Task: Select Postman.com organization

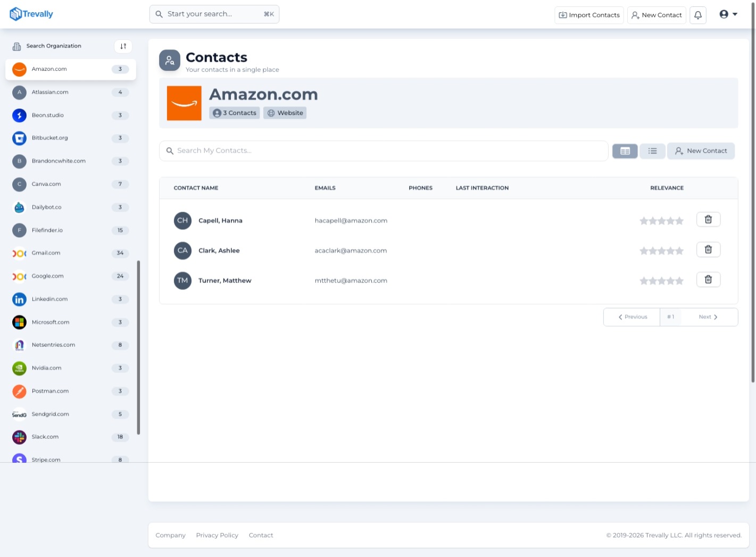Action: coord(71,392)
